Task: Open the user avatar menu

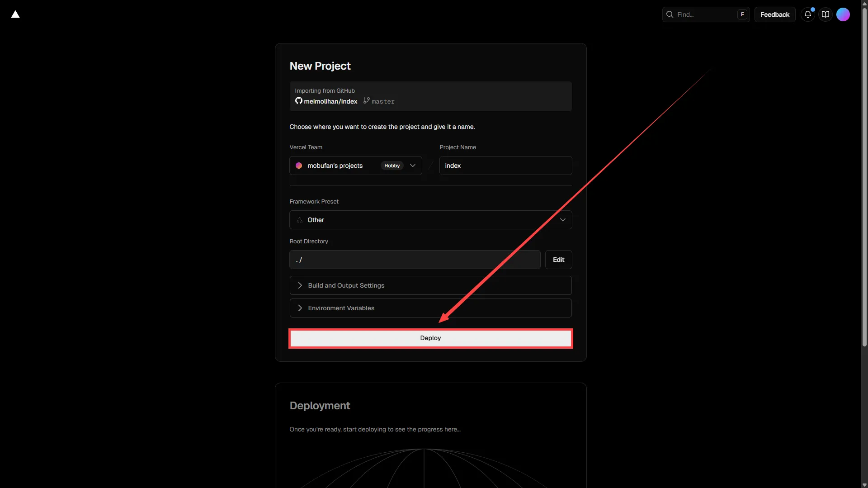Action: (x=843, y=14)
